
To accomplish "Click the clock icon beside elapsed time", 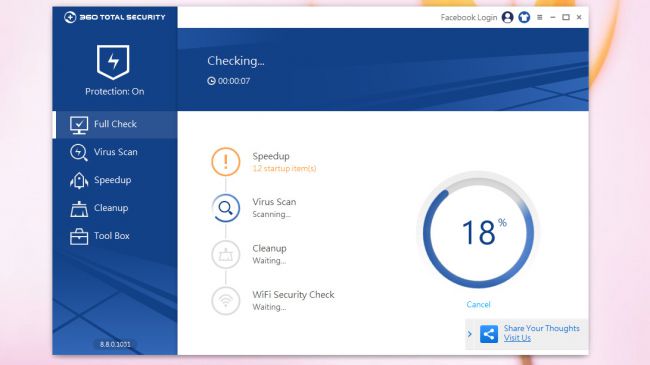I will [211, 81].
